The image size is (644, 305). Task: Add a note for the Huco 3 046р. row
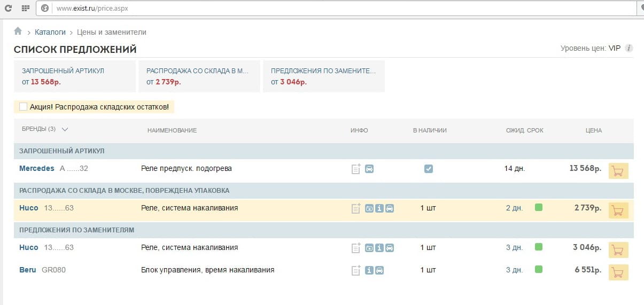coord(356,248)
